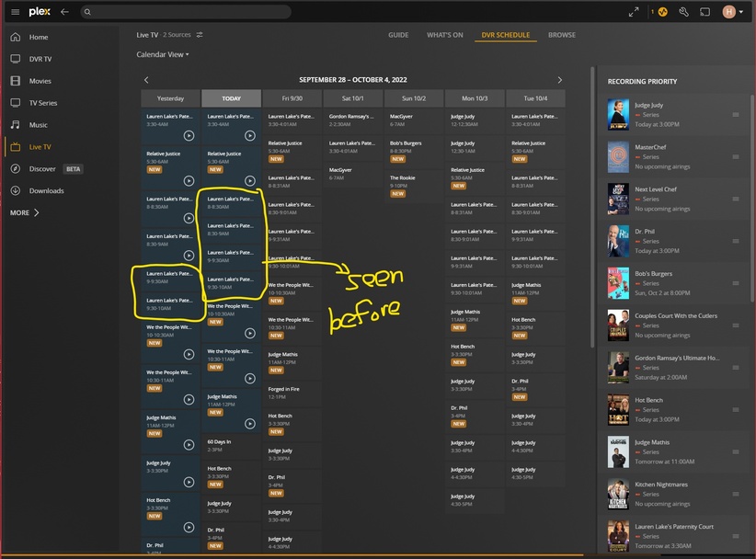The image size is (756, 559).
Task: Click the cast screen icon
Action: [704, 12]
